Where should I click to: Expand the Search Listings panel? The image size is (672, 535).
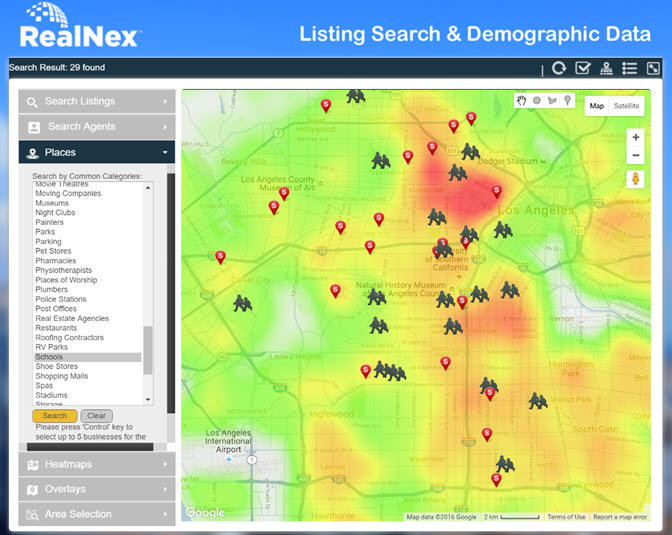click(97, 102)
